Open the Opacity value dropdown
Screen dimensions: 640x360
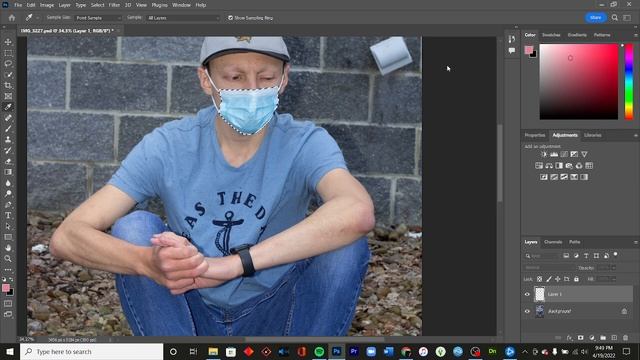click(x=612, y=268)
